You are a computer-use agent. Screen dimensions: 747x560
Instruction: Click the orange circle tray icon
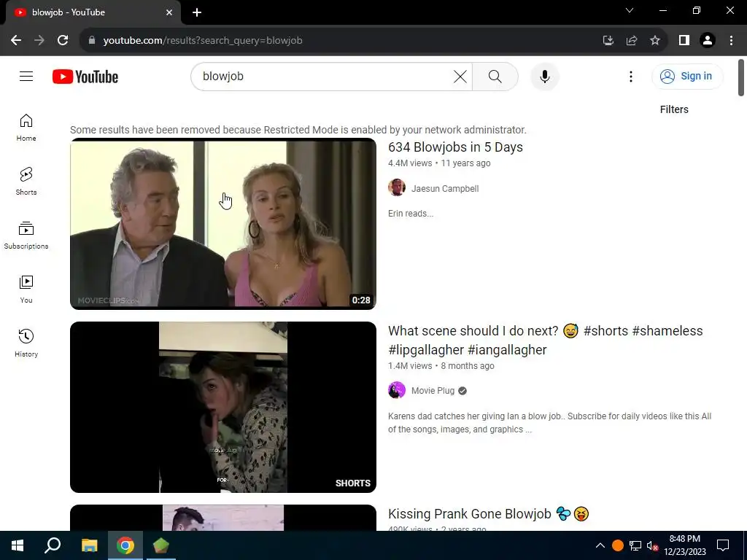point(617,545)
